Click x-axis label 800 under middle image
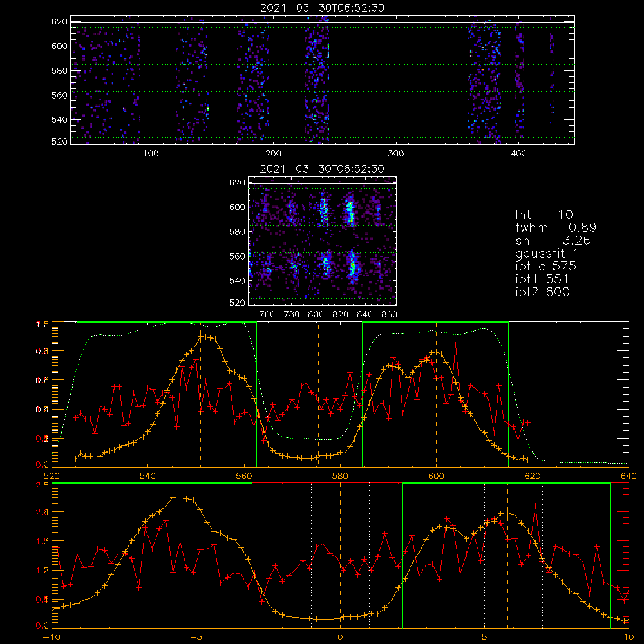This screenshot has height=644, width=644. 316,315
